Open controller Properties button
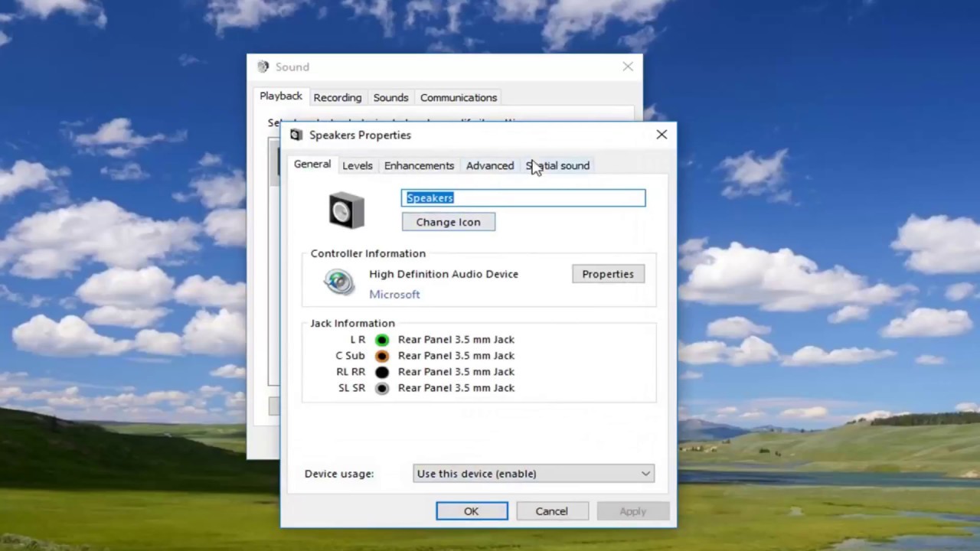The height and width of the screenshot is (551, 980). (608, 274)
